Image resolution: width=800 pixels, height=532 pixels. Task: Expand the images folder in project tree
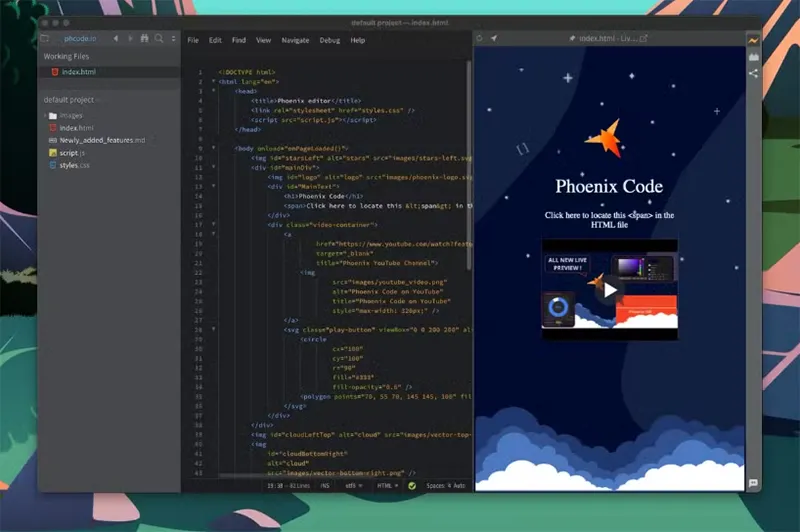point(51,116)
